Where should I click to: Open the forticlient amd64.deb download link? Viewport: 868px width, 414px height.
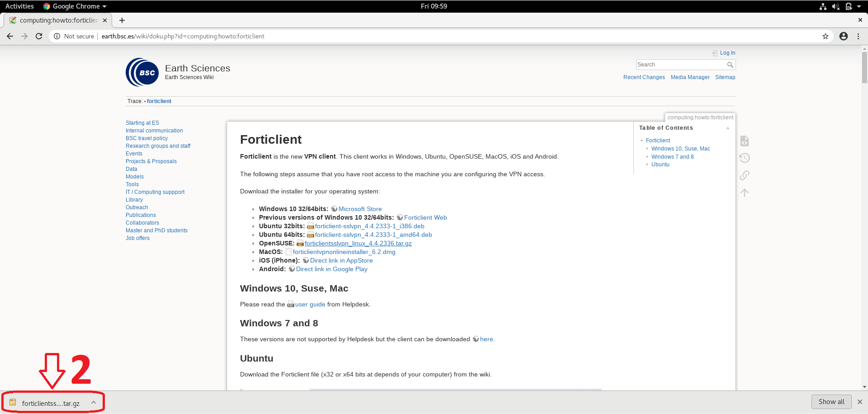tap(373, 235)
